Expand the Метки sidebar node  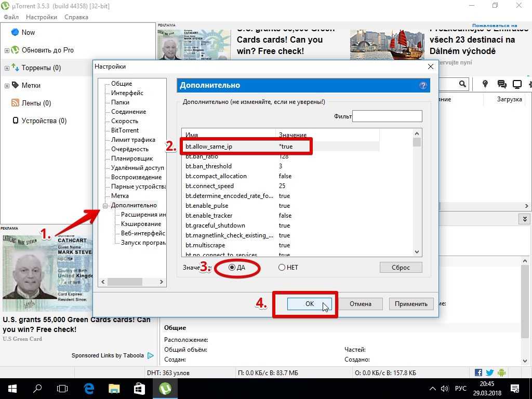[x=7, y=86]
